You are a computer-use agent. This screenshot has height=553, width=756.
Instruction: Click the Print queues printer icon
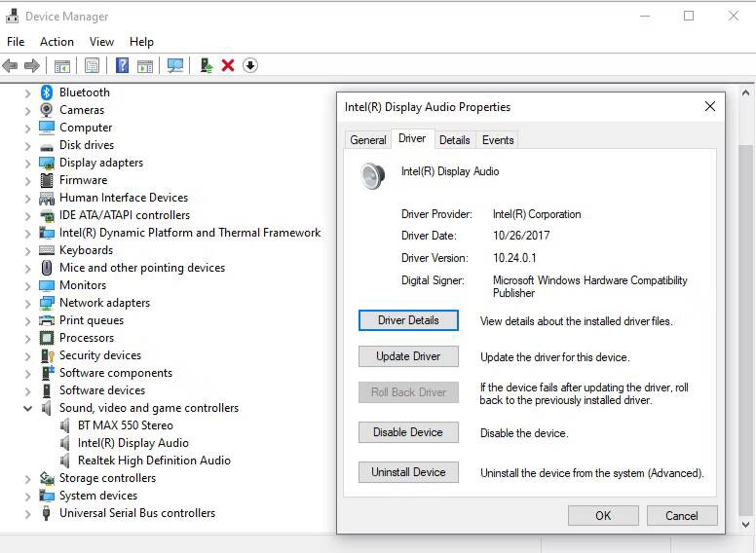(47, 320)
